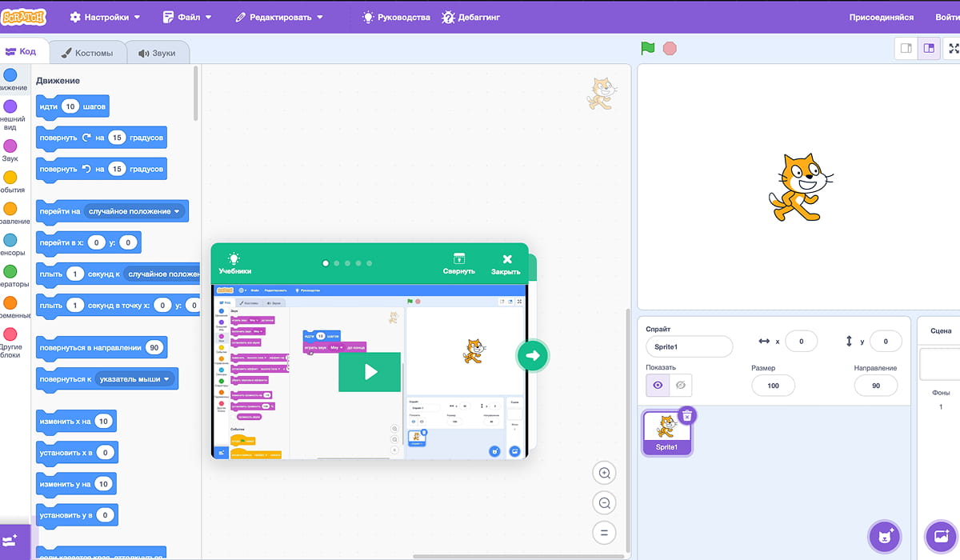This screenshot has height=560, width=960.
Task: Click the green next-arrow on tutorial card
Action: [x=533, y=356]
